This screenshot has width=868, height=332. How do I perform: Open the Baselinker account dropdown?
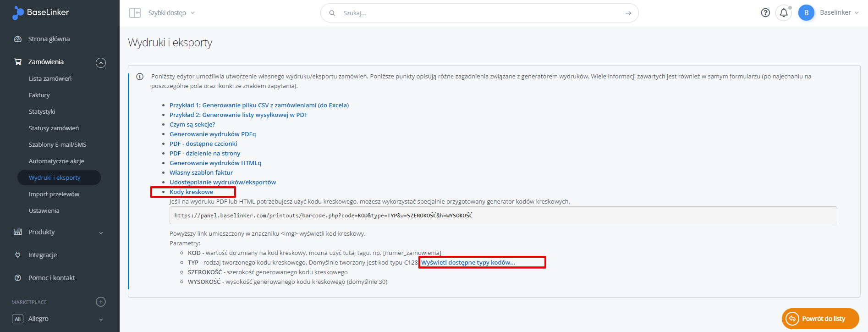[x=839, y=12]
